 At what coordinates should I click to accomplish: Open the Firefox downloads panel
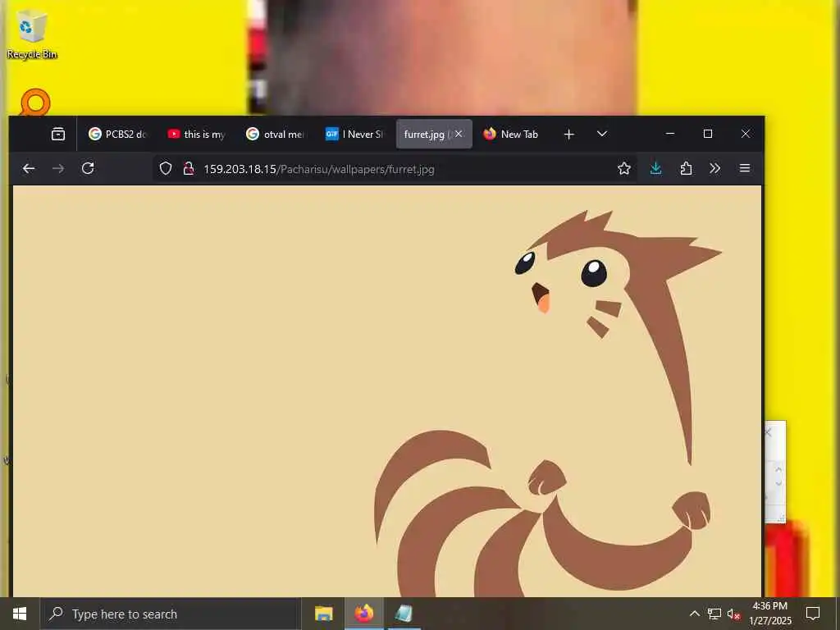tap(655, 169)
